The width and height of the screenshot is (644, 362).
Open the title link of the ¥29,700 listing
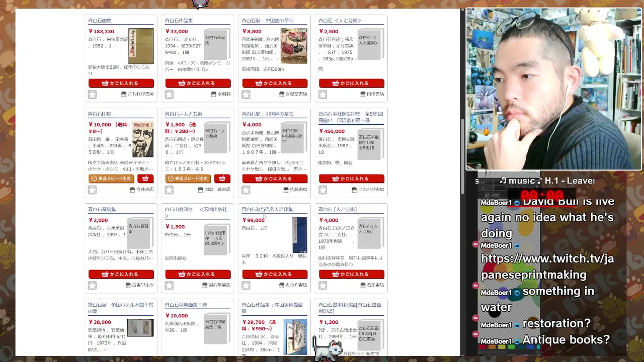pyautogui.click(x=272, y=308)
